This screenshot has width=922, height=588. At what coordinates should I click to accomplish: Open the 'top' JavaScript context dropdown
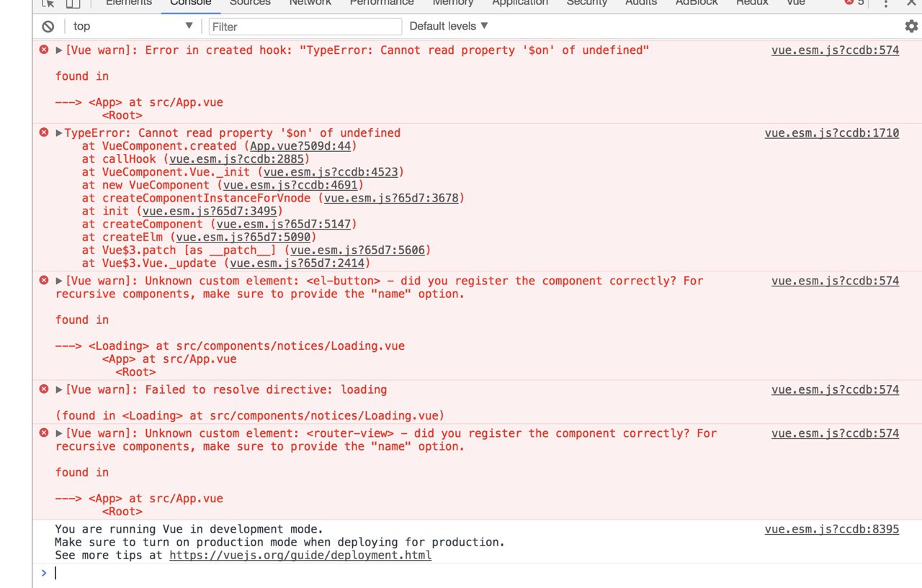133,27
